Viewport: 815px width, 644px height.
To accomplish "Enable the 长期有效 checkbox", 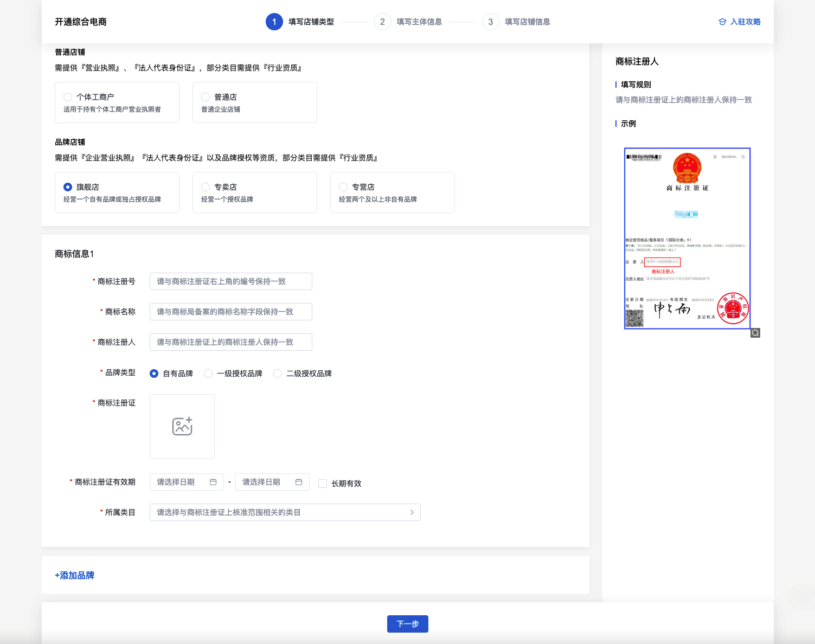I will (x=323, y=484).
